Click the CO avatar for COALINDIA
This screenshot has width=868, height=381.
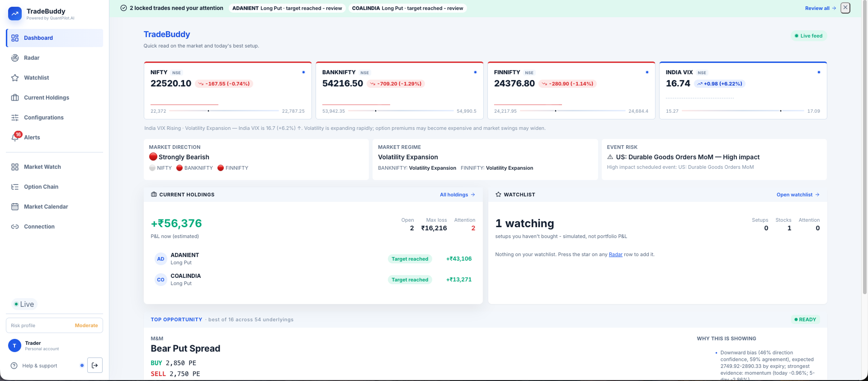[x=160, y=280]
